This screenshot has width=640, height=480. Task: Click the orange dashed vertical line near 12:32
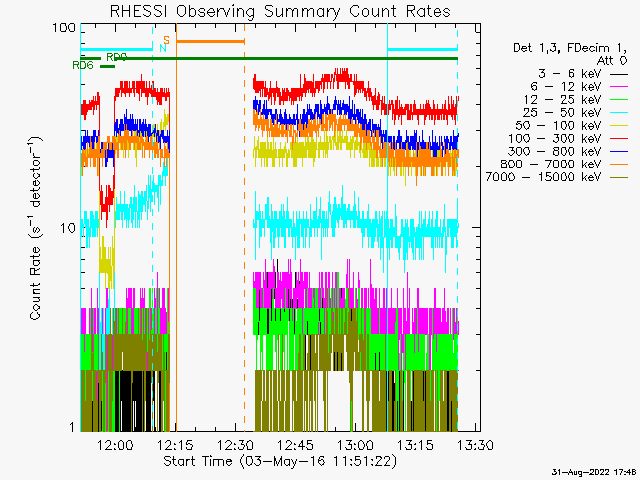click(244, 227)
